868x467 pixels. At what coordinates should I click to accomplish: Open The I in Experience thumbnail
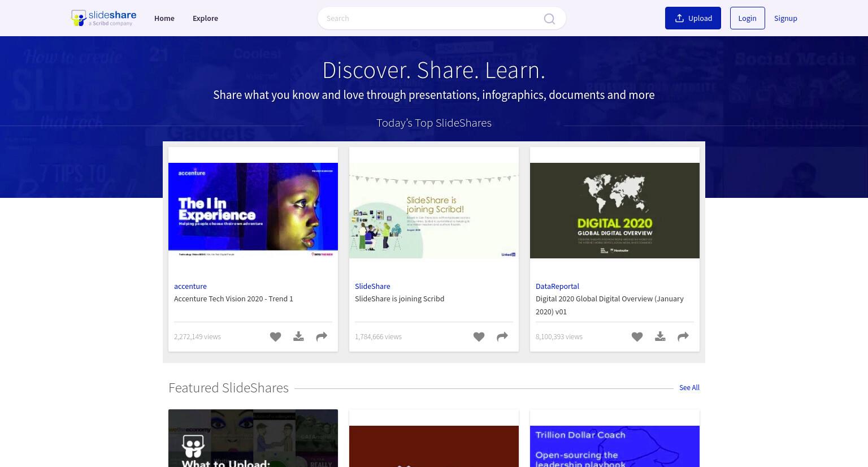[253, 210]
